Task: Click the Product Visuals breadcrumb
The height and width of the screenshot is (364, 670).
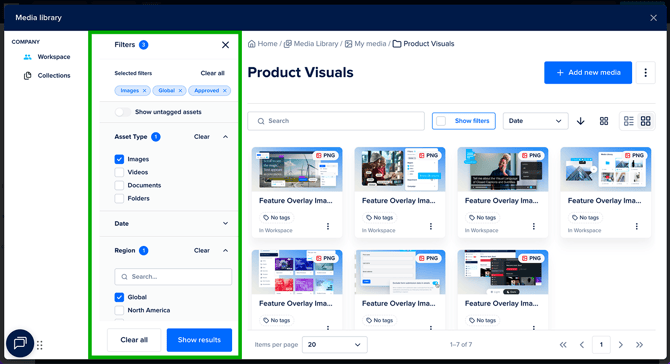Action: 423,44
